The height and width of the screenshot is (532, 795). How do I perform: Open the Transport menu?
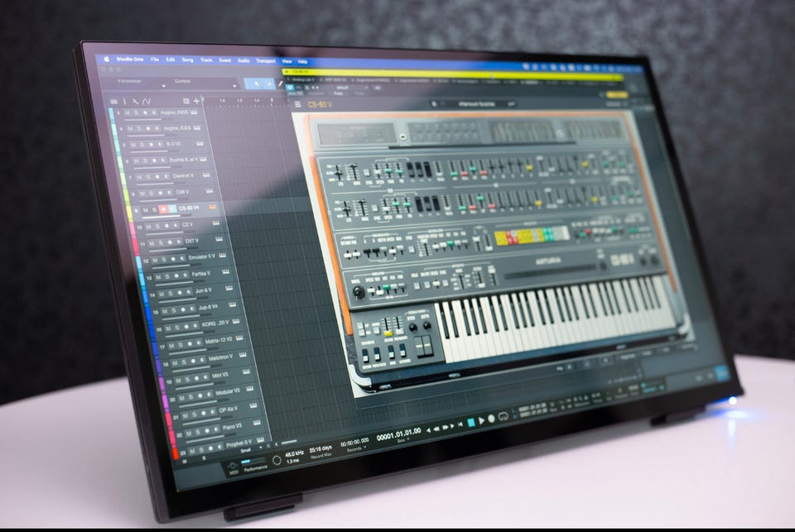[x=266, y=60]
